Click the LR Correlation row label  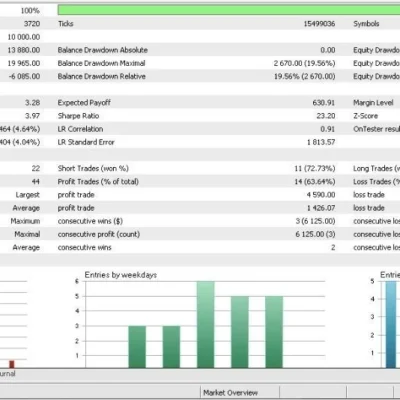[x=80, y=129]
